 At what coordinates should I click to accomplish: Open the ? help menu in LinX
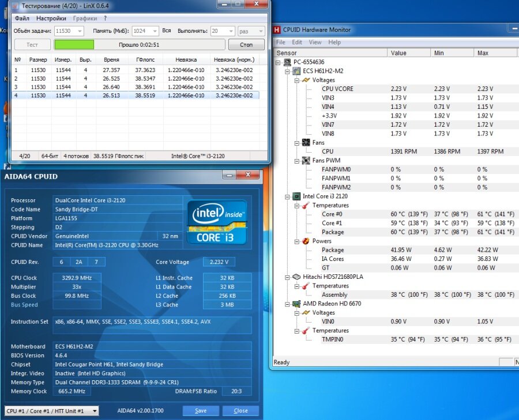point(106,18)
